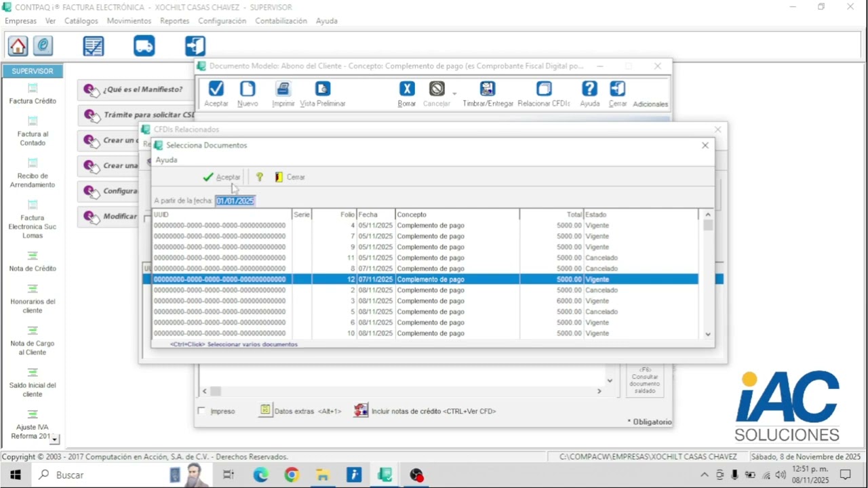The image size is (868, 488).
Task: Click the A partir de la fecha field
Action: (235, 201)
